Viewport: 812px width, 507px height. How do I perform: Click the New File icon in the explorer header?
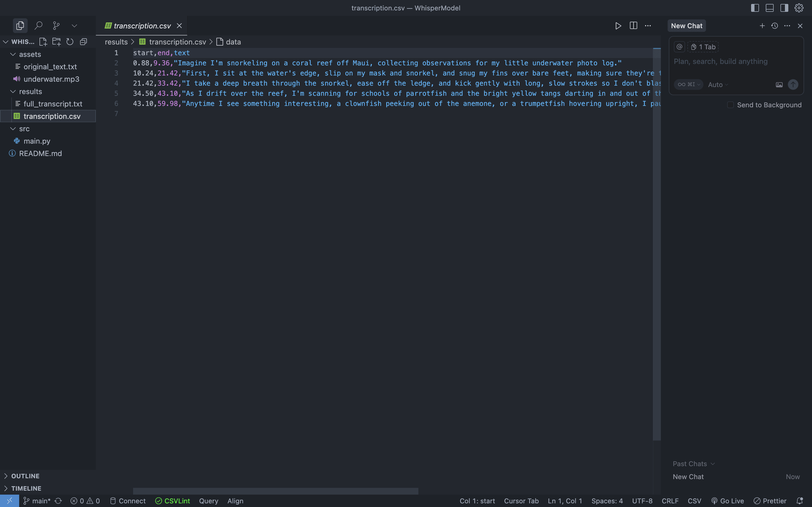pyautogui.click(x=43, y=42)
